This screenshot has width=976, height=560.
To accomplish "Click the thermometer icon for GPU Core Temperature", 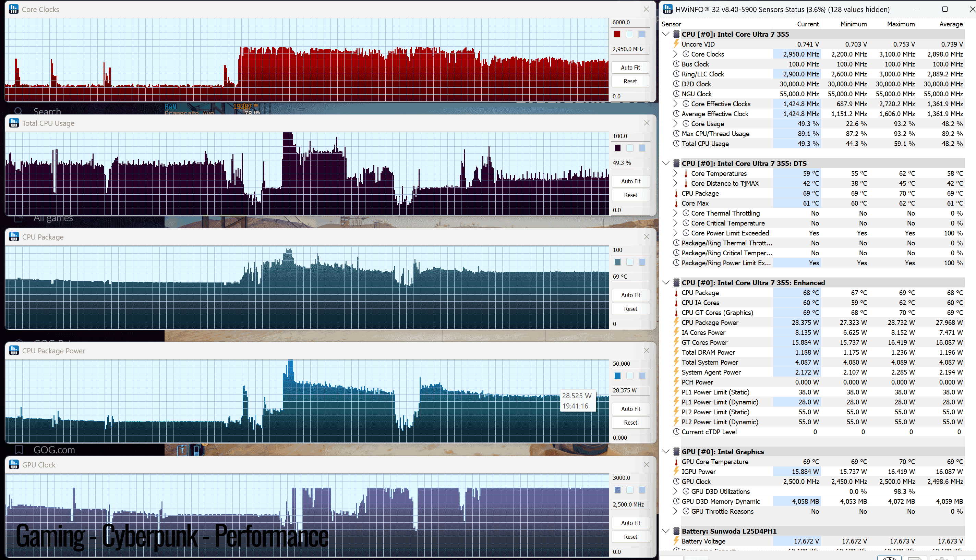I will pos(676,462).
